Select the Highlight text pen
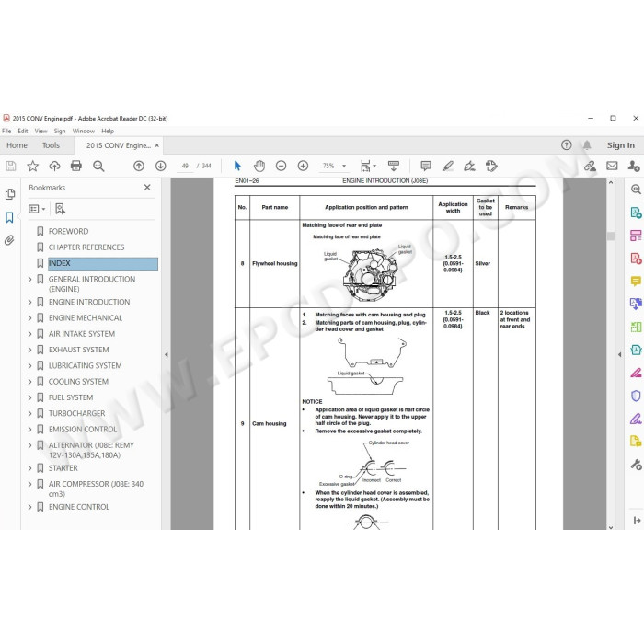Screen dimensions: 644x644 click(448, 166)
